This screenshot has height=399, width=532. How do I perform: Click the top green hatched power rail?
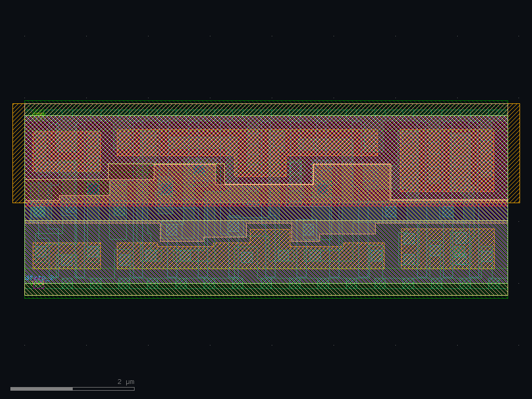[267, 108]
